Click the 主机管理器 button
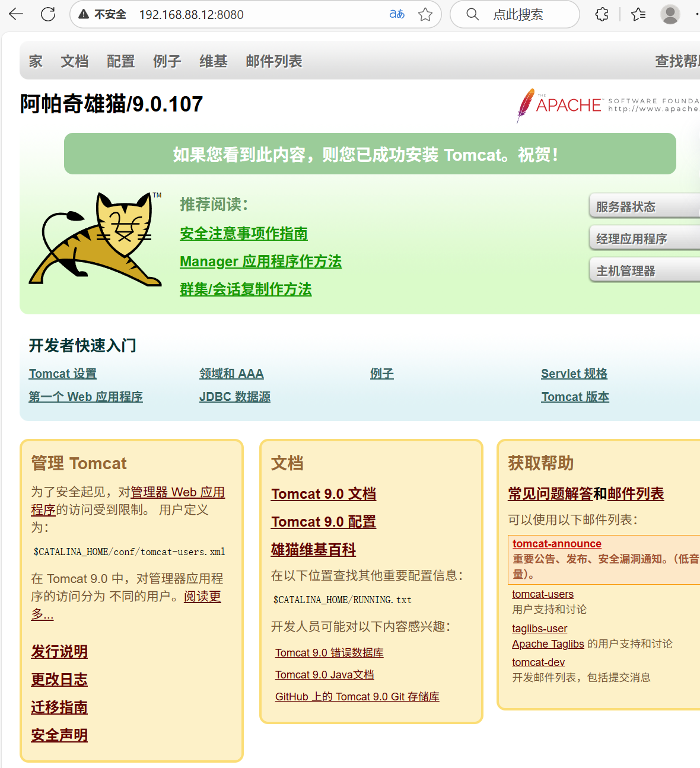 click(x=644, y=270)
